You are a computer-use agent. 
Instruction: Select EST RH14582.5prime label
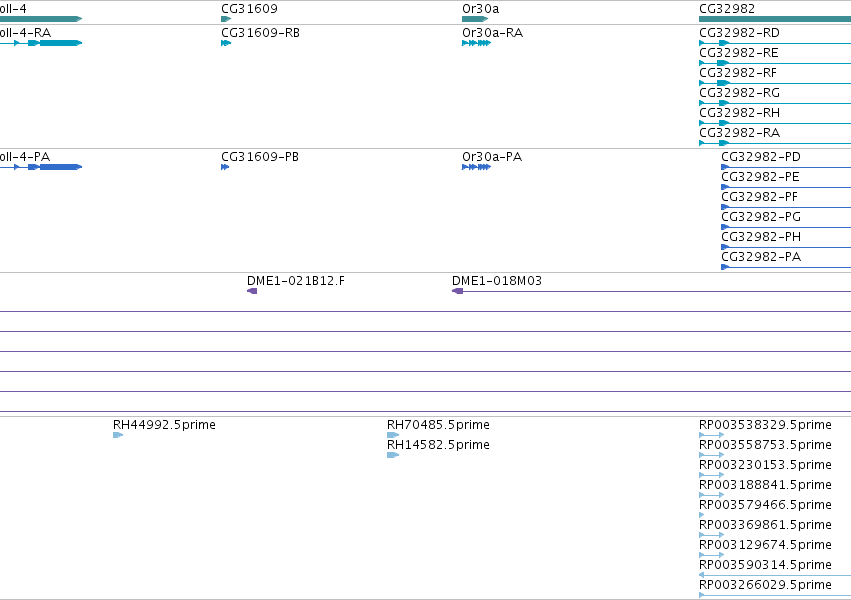point(439,445)
